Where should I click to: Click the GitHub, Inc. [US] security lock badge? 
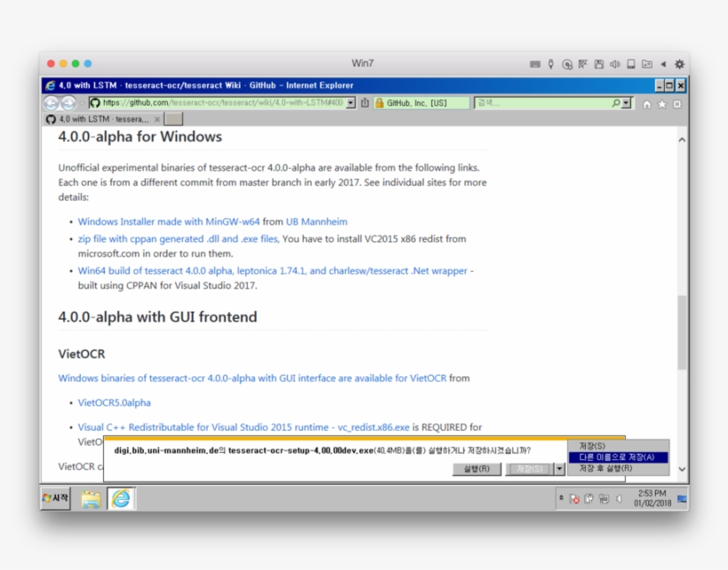422,103
